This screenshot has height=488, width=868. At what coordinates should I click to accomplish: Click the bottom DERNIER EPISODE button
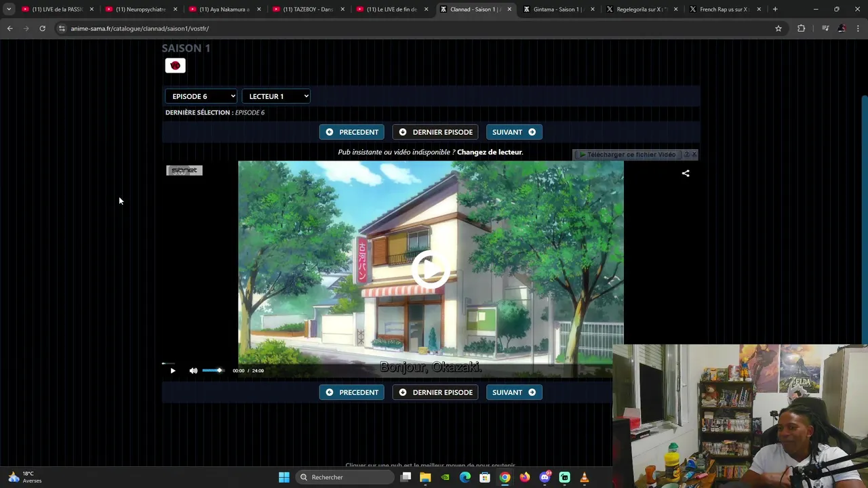click(435, 392)
